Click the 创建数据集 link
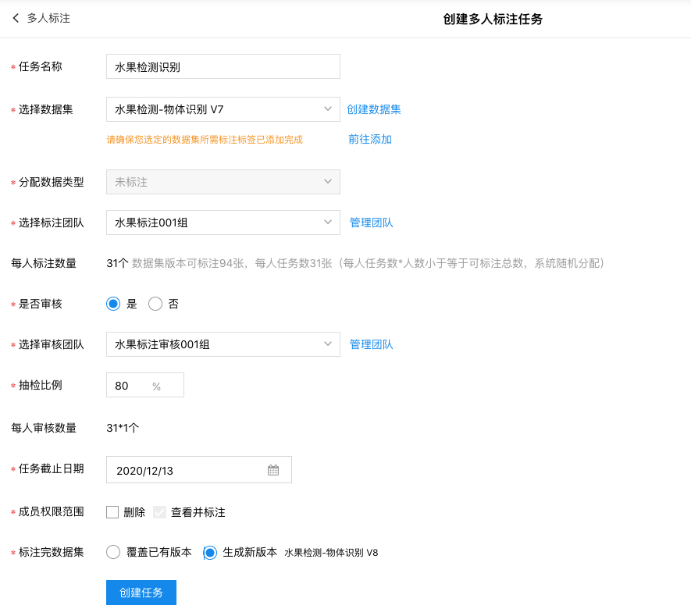691x616 pixels. [374, 109]
